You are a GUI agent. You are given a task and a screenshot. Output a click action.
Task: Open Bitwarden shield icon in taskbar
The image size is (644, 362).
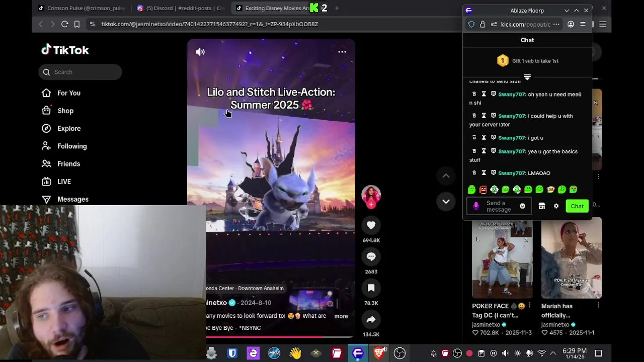coord(232,353)
